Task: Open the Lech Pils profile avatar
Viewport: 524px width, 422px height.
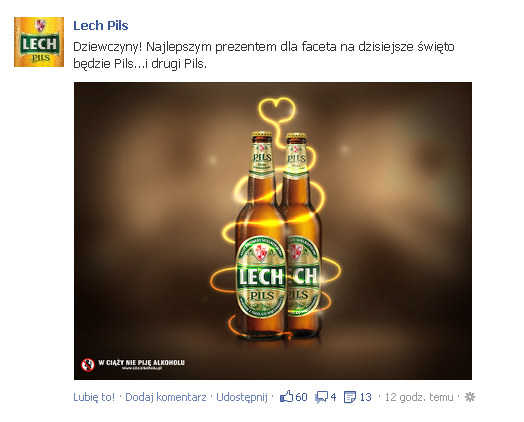Action: pos(39,42)
